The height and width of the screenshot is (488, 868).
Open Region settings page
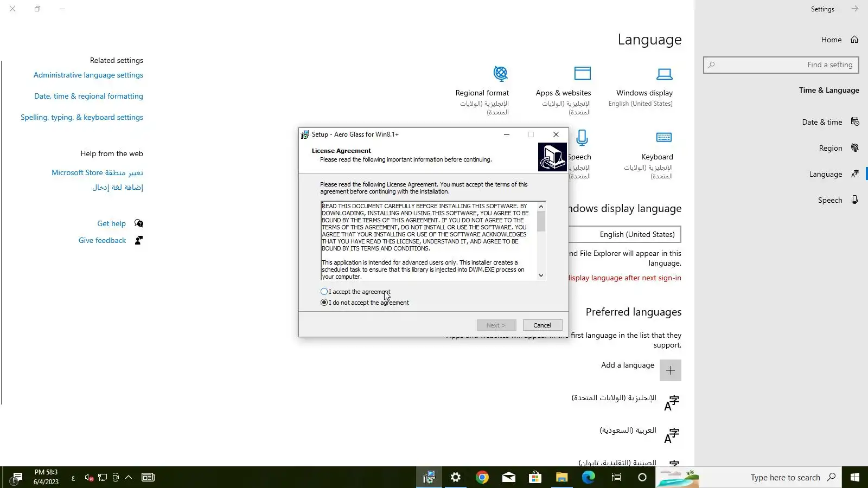[x=839, y=148]
